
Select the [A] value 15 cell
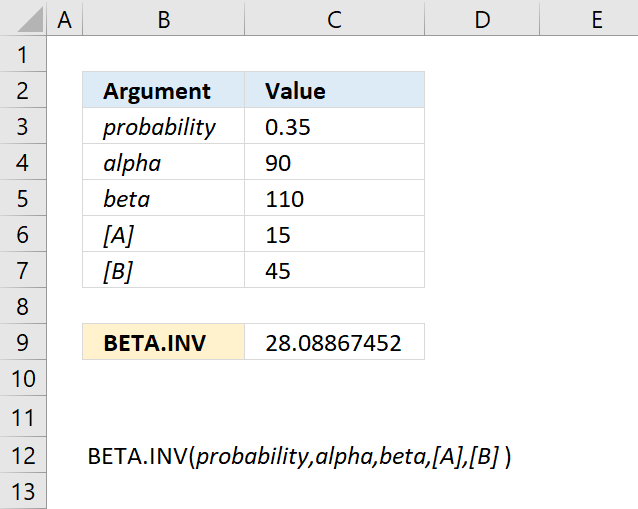334,234
